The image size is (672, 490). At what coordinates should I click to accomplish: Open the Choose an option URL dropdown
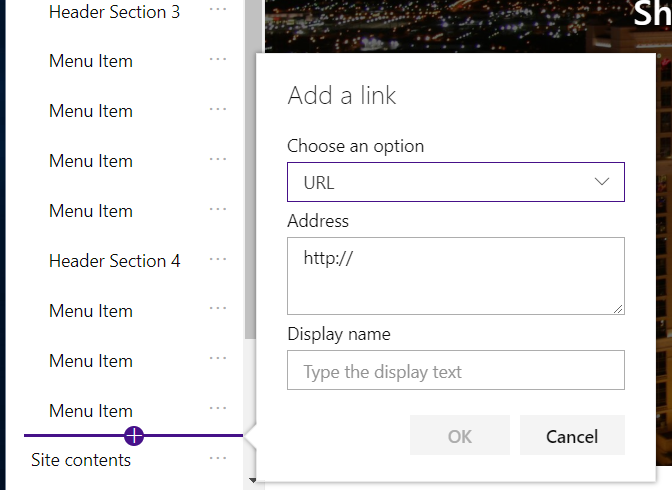point(456,182)
